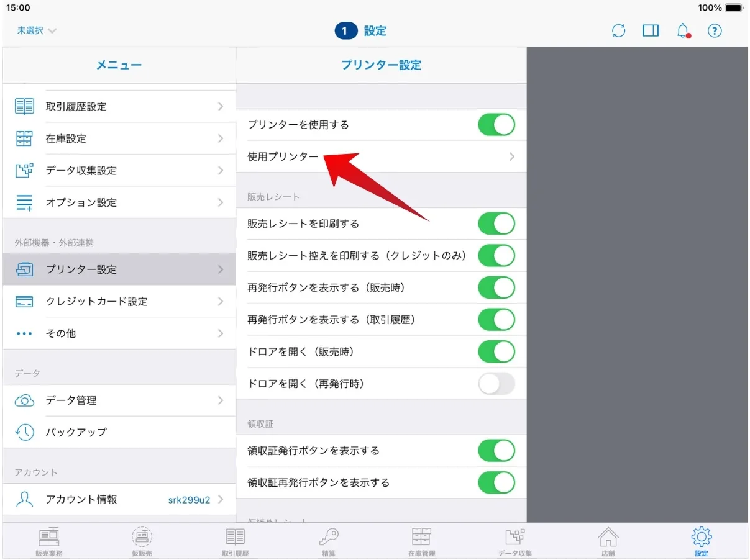Open the notification bell icon

tap(683, 31)
